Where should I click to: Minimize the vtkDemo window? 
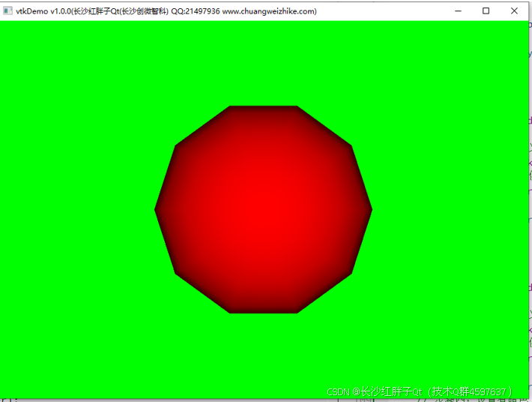click(x=458, y=11)
